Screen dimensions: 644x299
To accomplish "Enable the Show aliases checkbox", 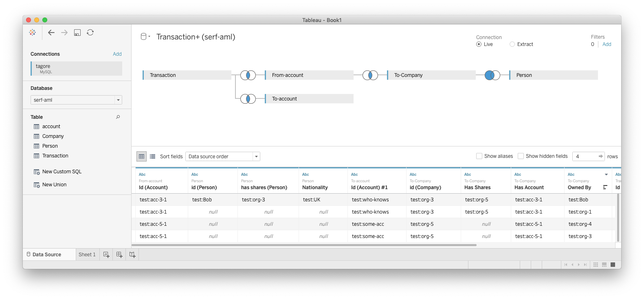I will (479, 156).
